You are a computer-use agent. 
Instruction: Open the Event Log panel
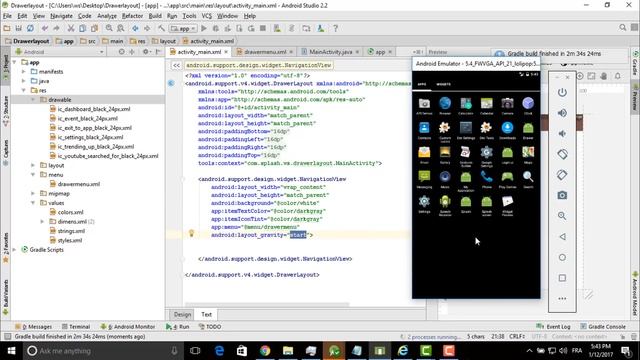553,327
